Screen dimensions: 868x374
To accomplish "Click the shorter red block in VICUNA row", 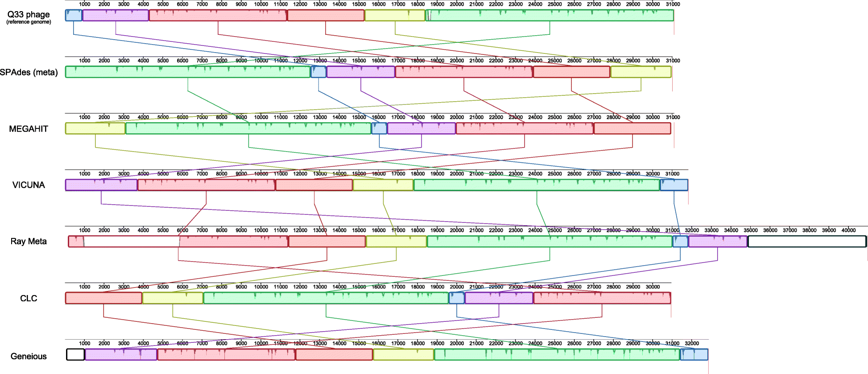I will click(x=314, y=185).
